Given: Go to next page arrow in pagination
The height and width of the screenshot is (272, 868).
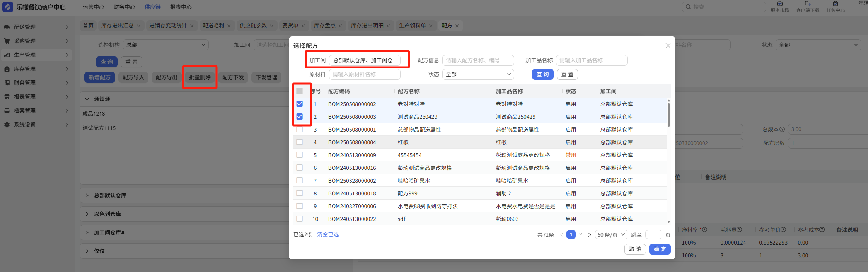Looking at the screenshot, I should click(589, 235).
